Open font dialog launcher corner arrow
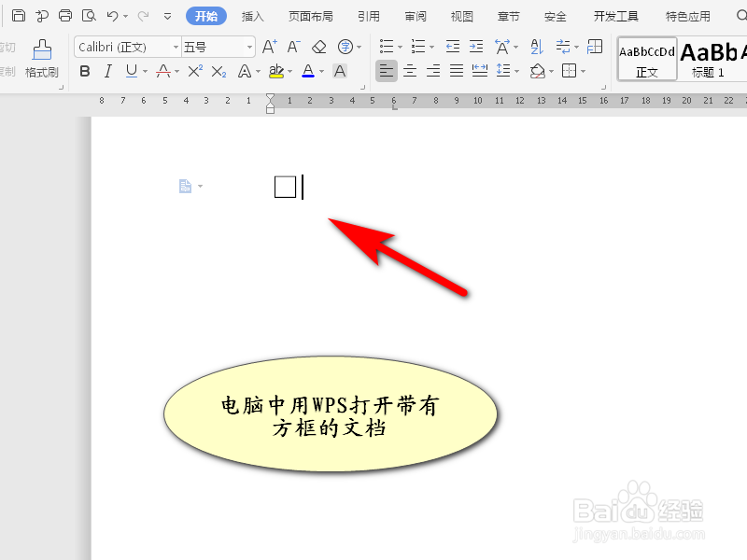The image size is (747, 560). (x=362, y=87)
